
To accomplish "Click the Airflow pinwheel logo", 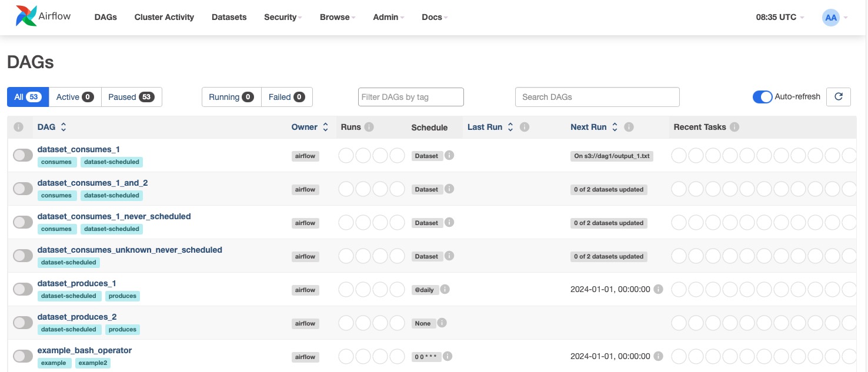I will [26, 16].
